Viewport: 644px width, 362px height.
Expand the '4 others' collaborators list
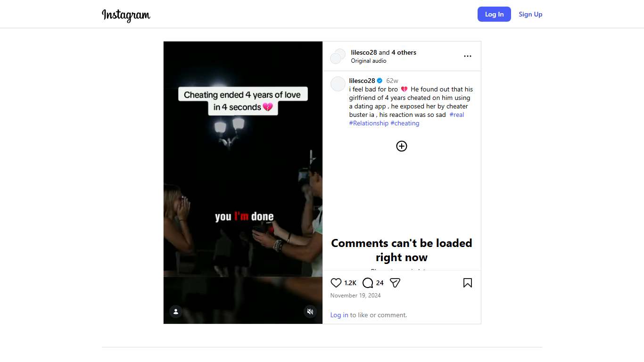pos(404,52)
